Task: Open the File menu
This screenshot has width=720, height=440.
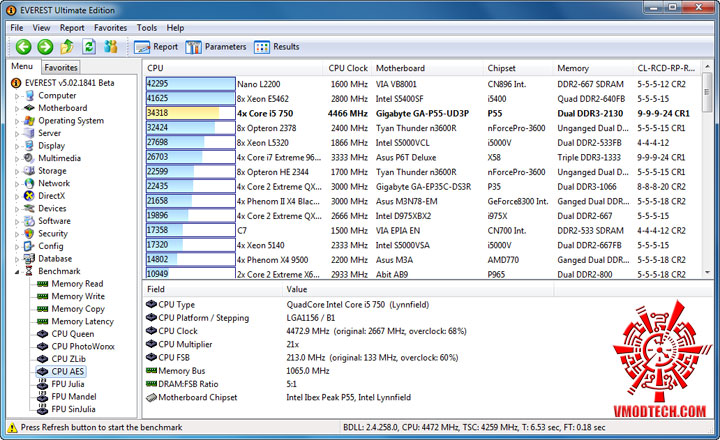Action: click(x=17, y=28)
